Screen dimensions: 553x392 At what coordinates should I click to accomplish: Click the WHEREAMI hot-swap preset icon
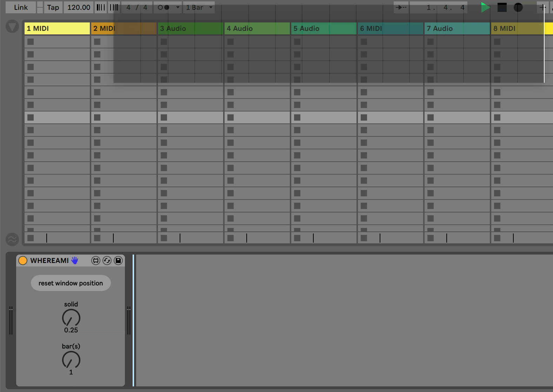click(107, 261)
